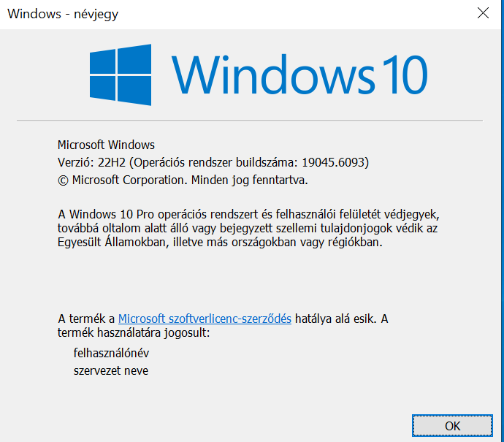The image size is (504, 442).
Task: Click the 'Windows - névjegy' title bar text
Action: coord(63,14)
